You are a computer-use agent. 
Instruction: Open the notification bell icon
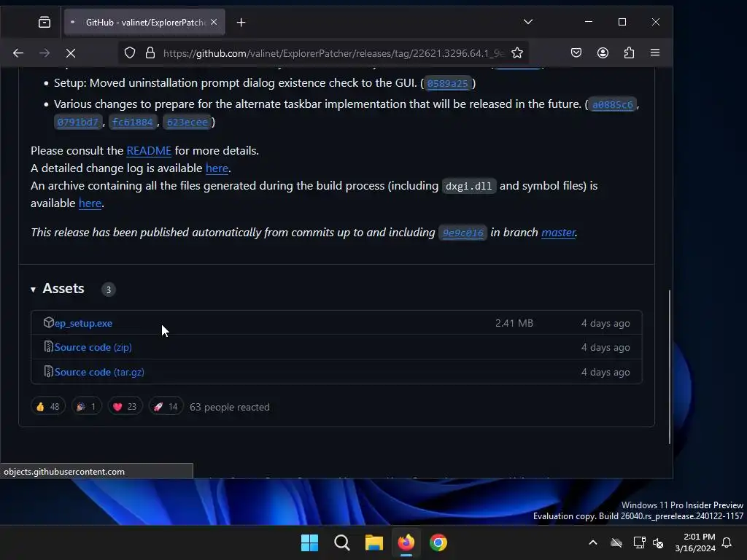point(727,542)
